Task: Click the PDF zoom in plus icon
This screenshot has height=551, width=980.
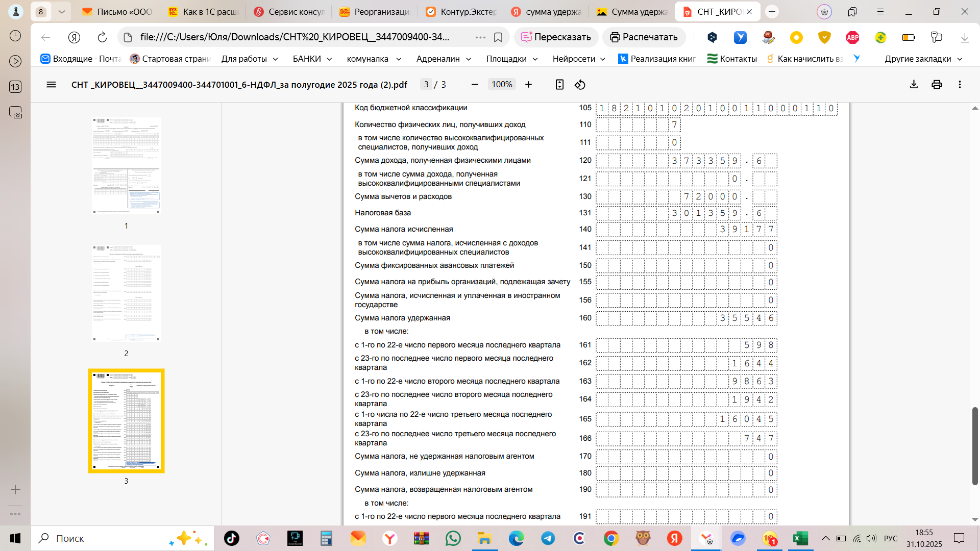Action: pyautogui.click(x=528, y=85)
